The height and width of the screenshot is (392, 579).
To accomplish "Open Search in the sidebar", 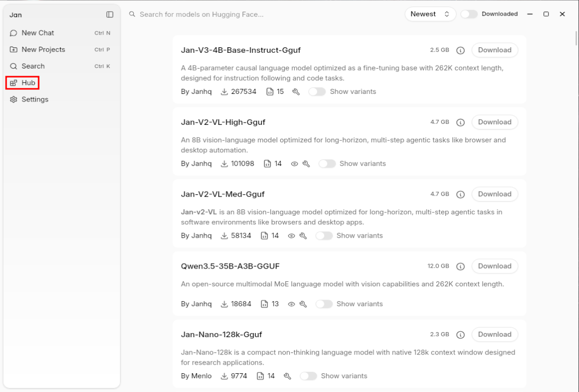I will pos(60,66).
